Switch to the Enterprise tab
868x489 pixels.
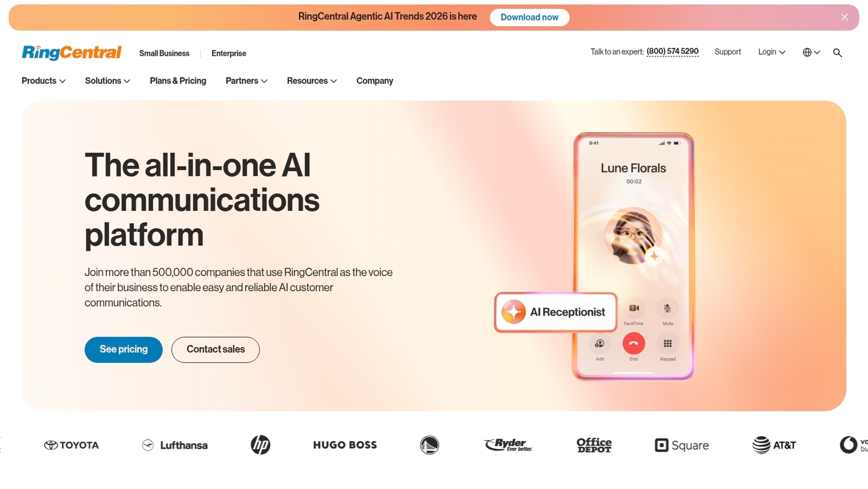(229, 53)
